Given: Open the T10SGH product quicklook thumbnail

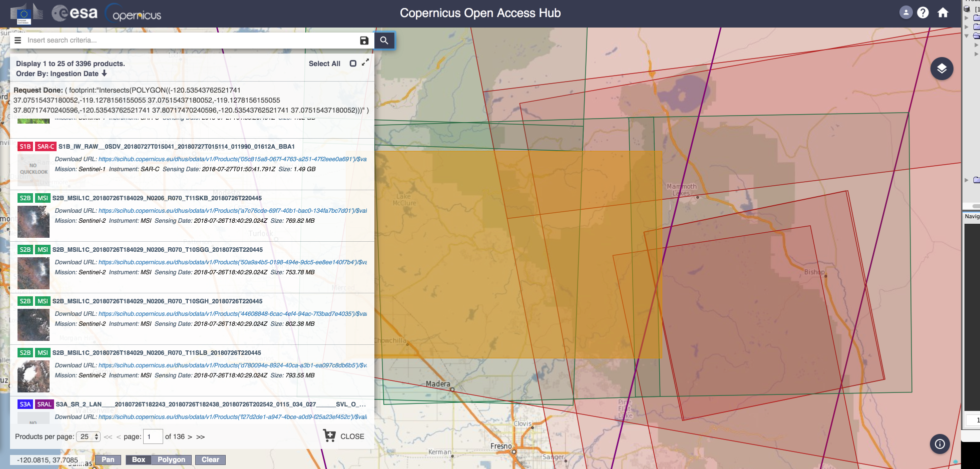Looking at the screenshot, I should [34, 325].
